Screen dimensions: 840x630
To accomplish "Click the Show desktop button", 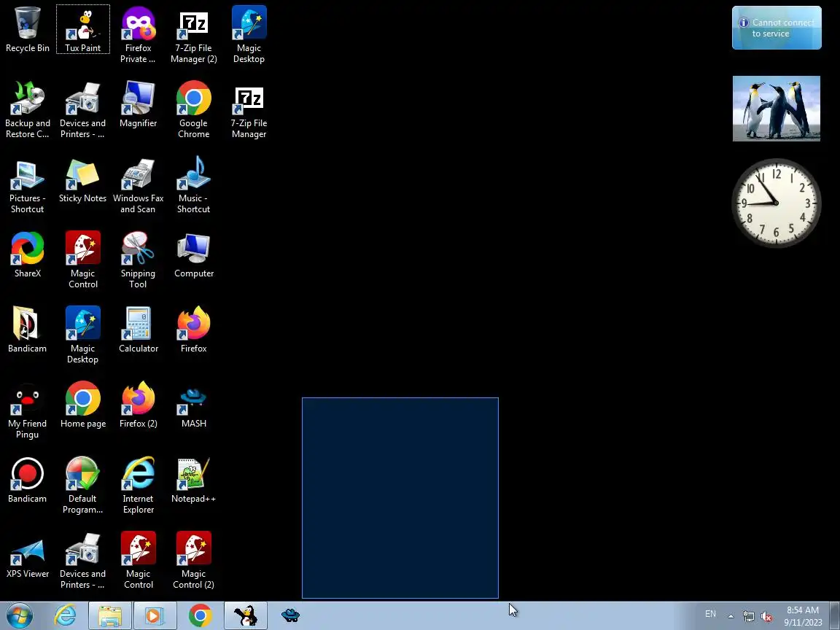I will click(x=835, y=615).
